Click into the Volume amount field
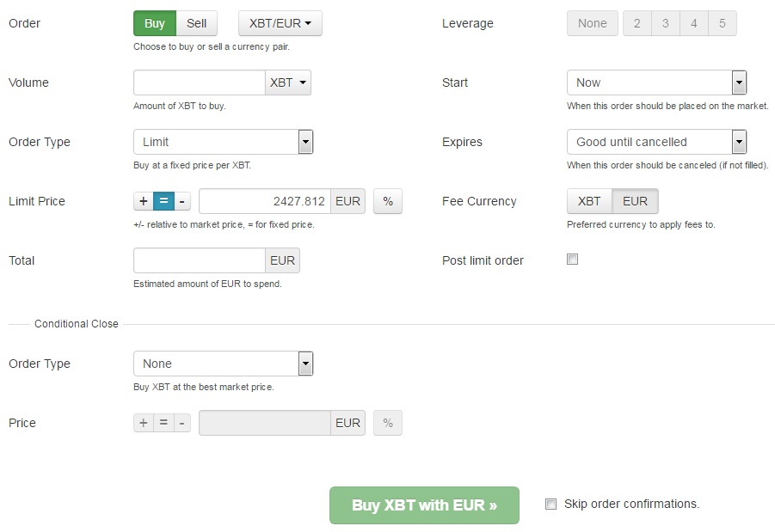The image size is (775, 532). 200,83
